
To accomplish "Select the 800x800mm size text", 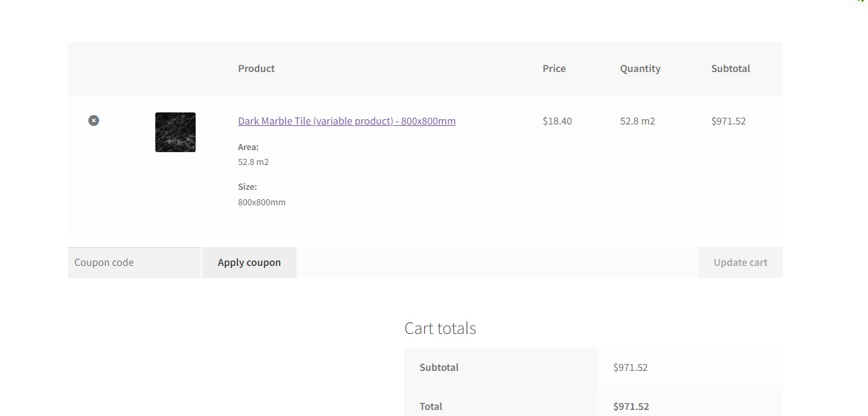I will coord(262,202).
